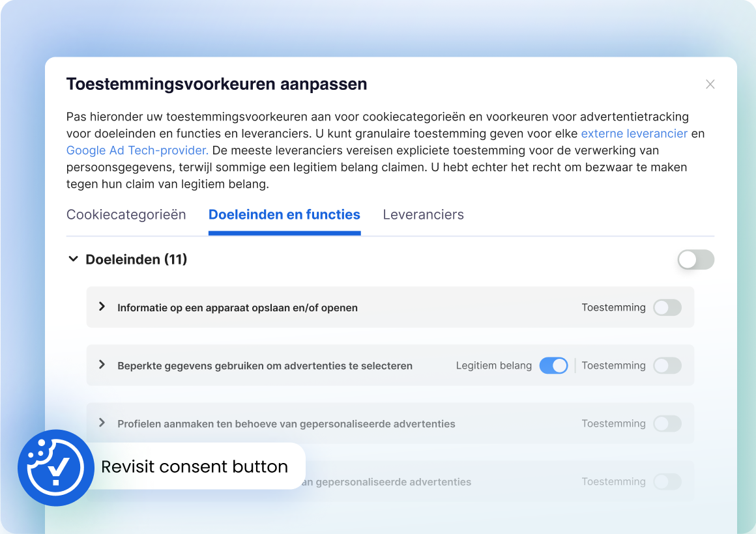Disable Legitiem belang for Beperkte gegevens gebruiken
Viewport: 756px width, 534px height.
pyautogui.click(x=553, y=365)
